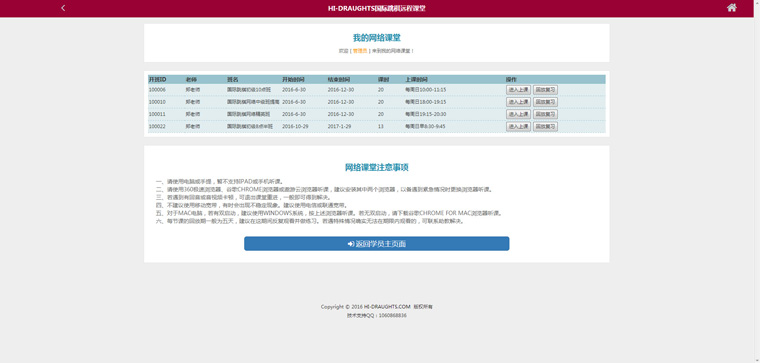Image resolution: width=760 pixels, height=363 pixels.
Task: Click 进入上课 for class 100010
Action: 518,102
